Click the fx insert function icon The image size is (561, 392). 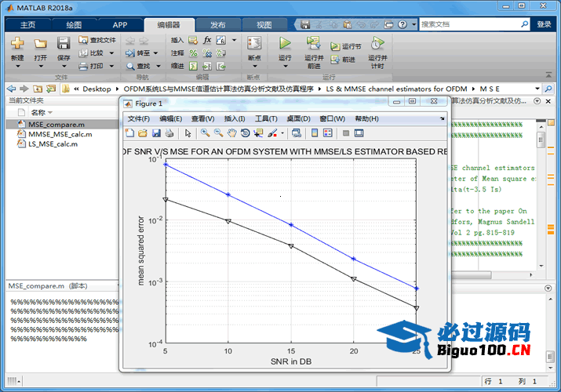point(207,40)
